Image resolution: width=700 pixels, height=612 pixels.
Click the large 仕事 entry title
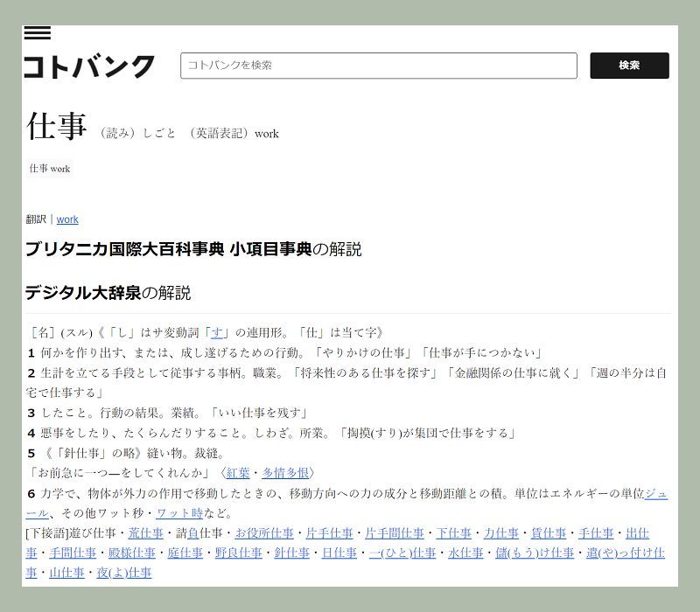click(x=57, y=126)
